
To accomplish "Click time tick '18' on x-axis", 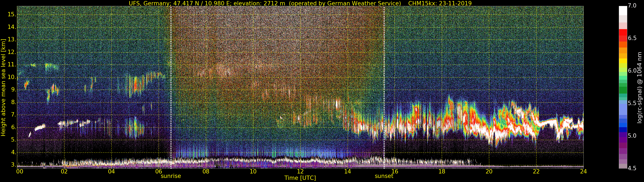I will [x=442, y=172].
